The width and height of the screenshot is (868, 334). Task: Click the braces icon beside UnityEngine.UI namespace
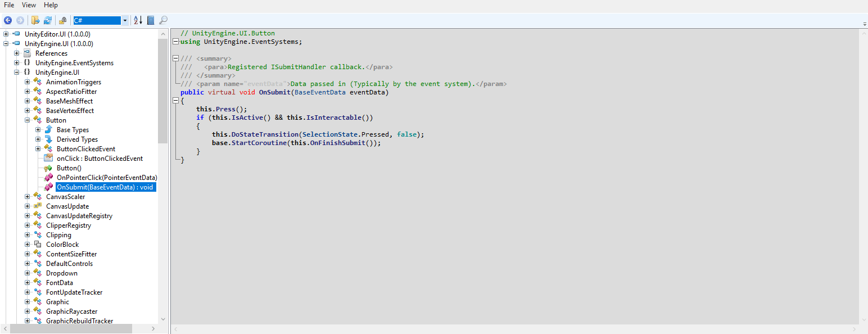27,73
